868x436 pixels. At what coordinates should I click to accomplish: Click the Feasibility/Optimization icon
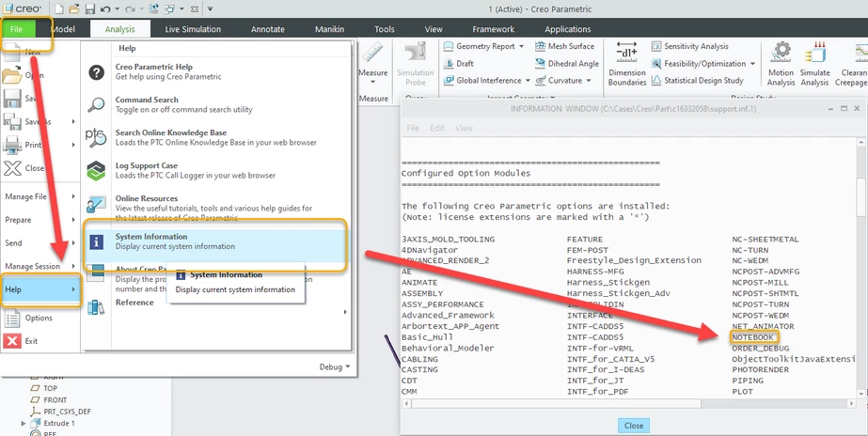[656, 64]
